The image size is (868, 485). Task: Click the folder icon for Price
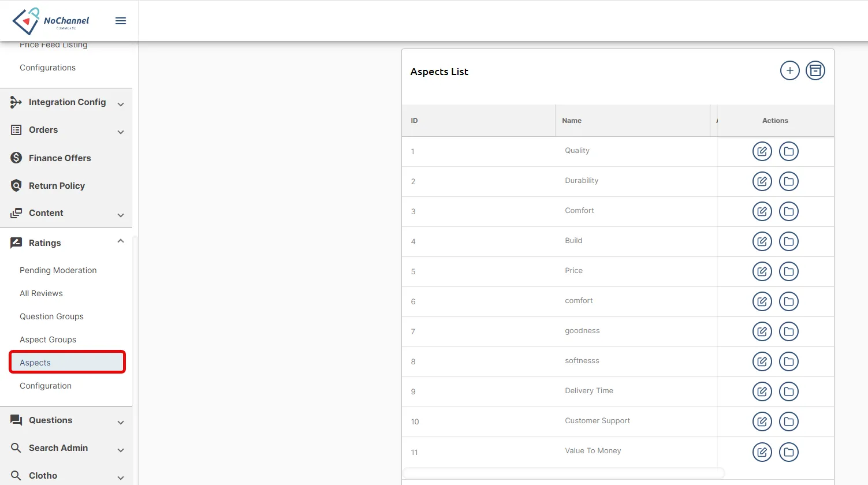click(788, 271)
